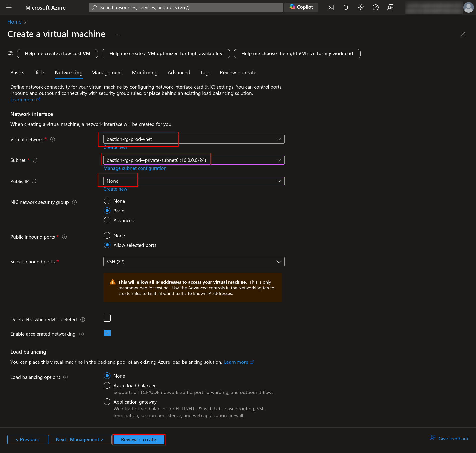The height and width of the screenshot is (453, 476).
Task: Enable Delete NIC when VM is deleted
Action: (x=107, y=318)
